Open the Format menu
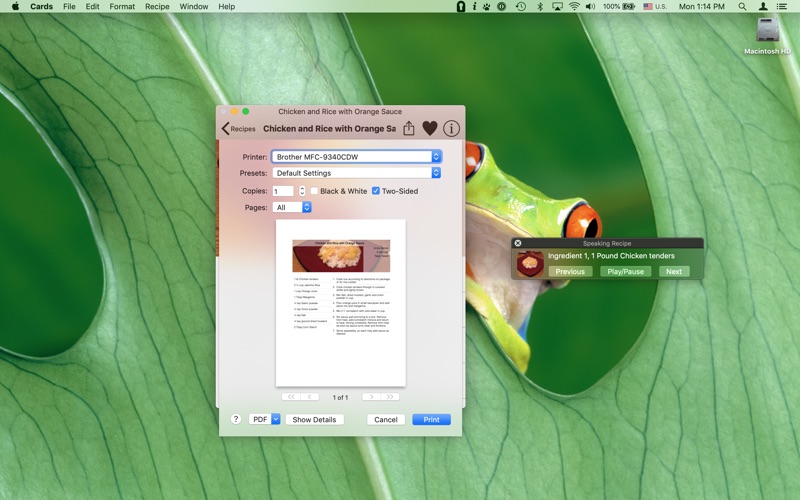This screenshot has height=500, width=800. pyautogui.click(x=122, y=6)
